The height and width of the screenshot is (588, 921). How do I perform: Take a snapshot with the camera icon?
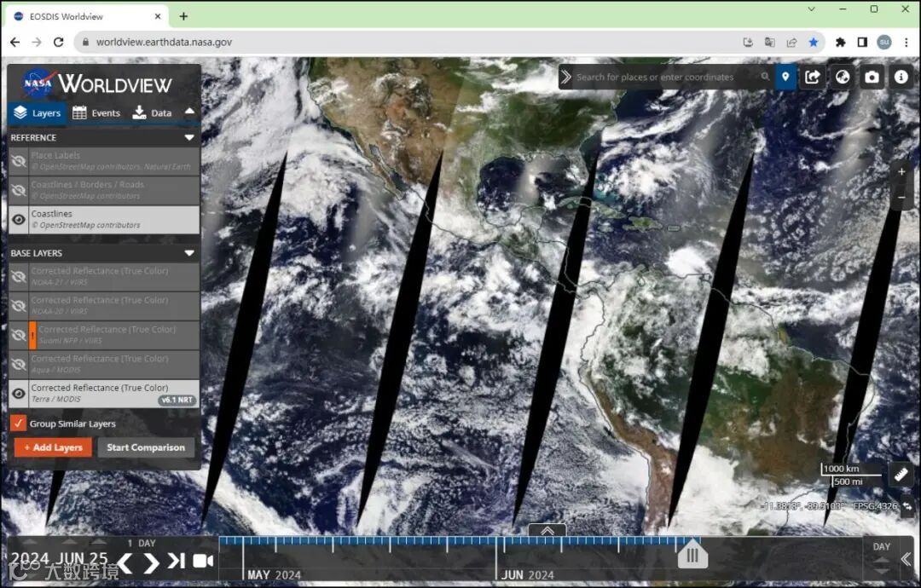(x=872, y=77)
